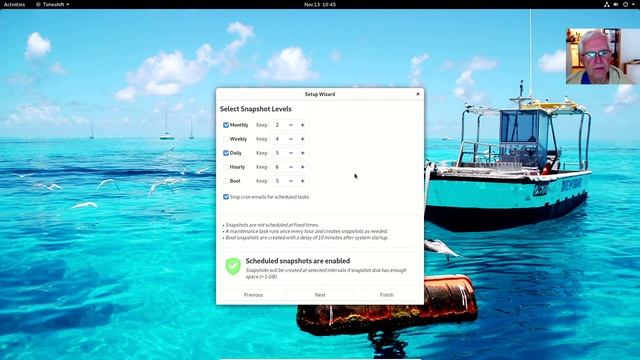Click the Boot keep value field
The image size is (640, 360).
click(278, 181)
